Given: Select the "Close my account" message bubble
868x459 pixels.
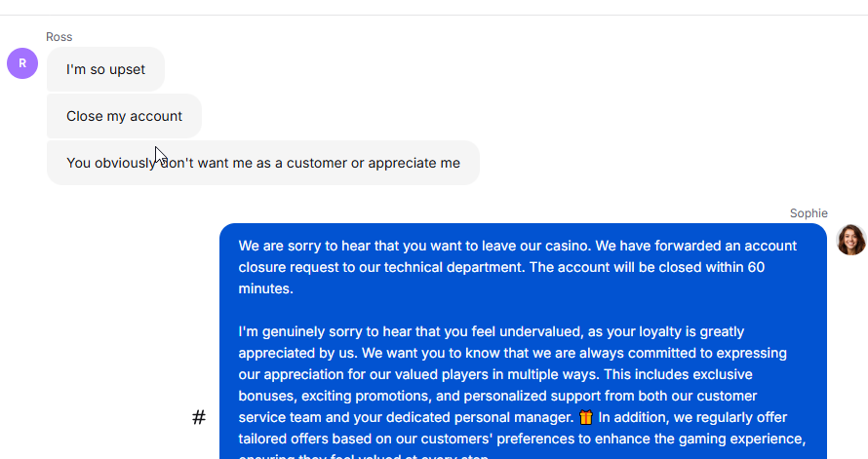Looking at the screenshot, I should 124,116.
